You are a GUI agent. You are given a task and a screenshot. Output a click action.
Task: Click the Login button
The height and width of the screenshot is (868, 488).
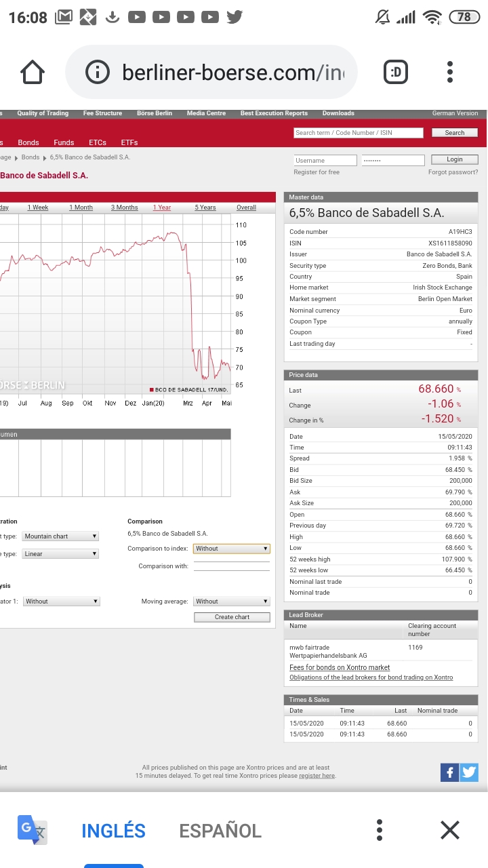tap(455, 159)
